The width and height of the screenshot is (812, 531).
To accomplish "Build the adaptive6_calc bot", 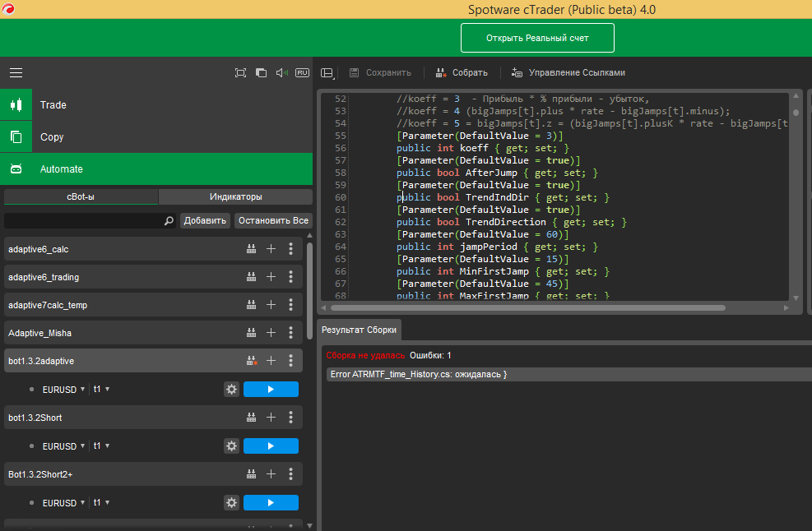I will click(x=251, y=249).
